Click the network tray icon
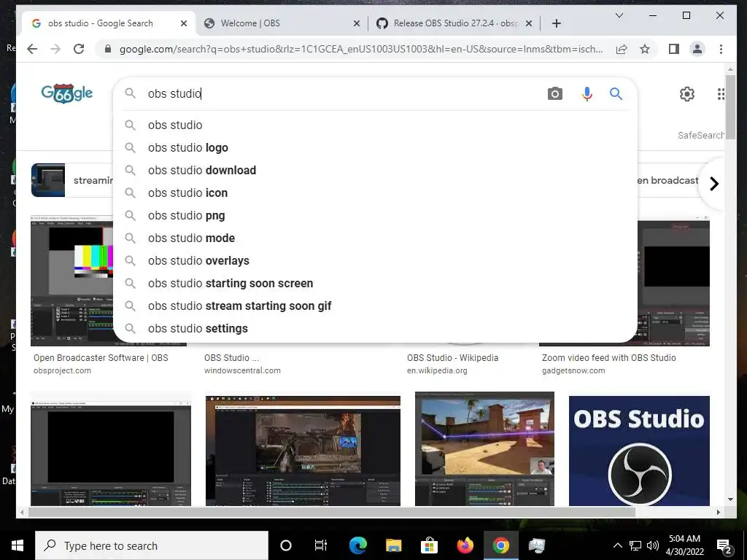This screenshot has height=560, width=747. click(635, 545)
